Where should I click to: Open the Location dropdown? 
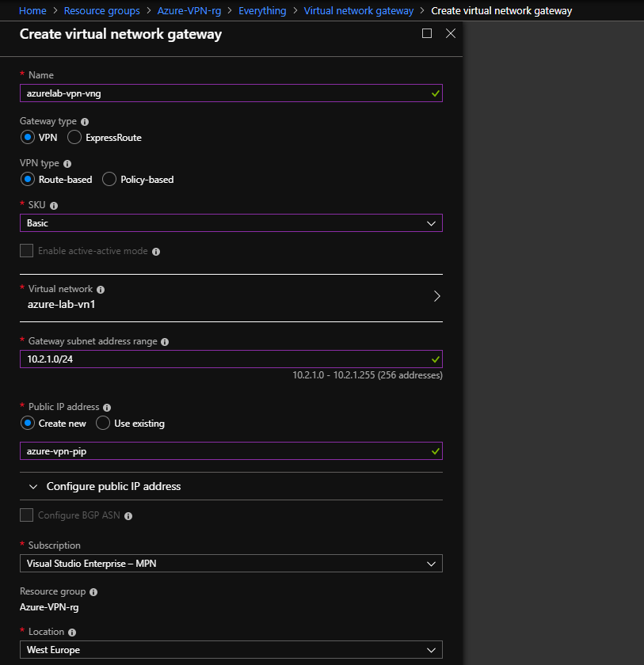[x=432, y=649]
